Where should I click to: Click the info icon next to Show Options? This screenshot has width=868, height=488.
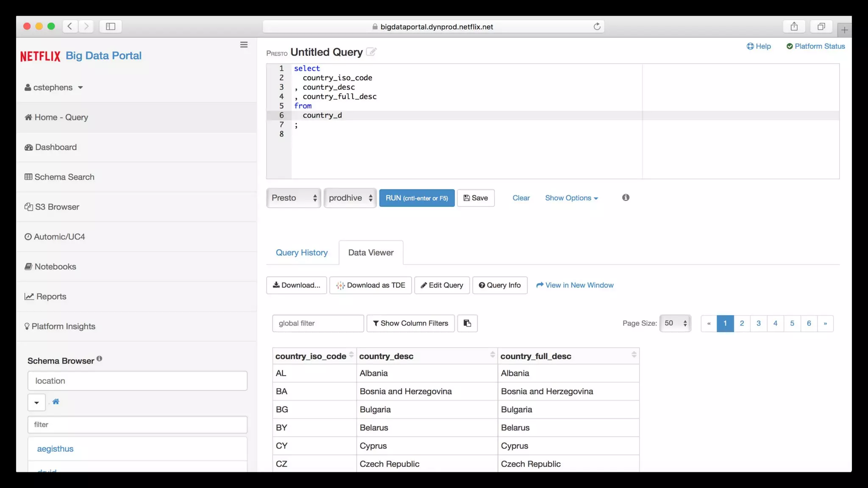[626, 197]
